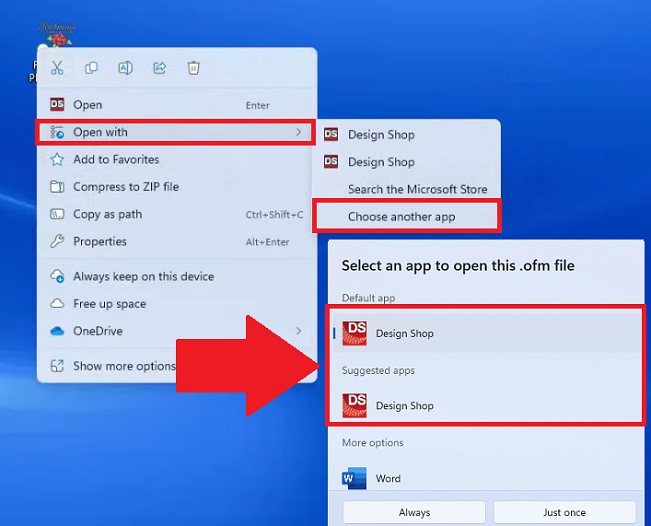Click Choose another app
Viewport: 651px width, 526px height.
click(x=401, y=216)
